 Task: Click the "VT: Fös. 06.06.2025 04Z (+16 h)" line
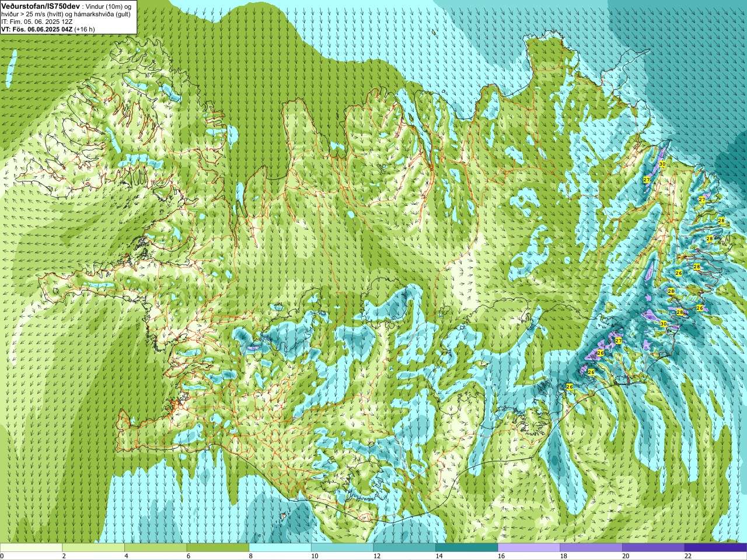tap(48, 29)
